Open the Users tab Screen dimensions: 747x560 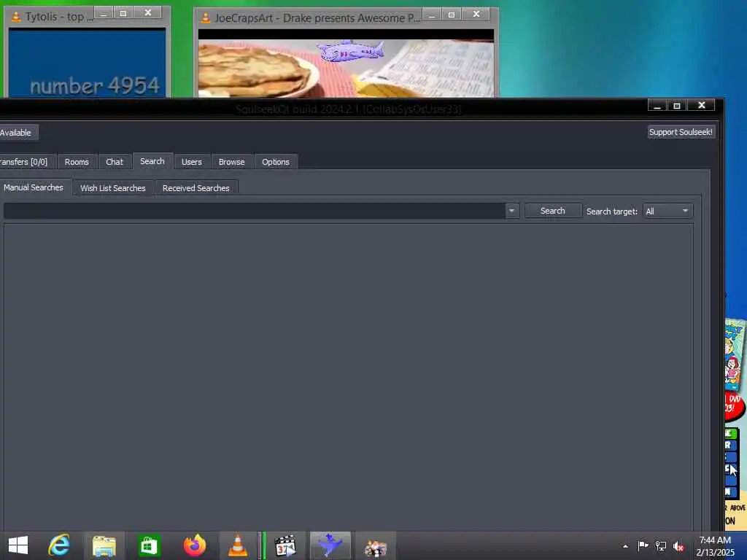[x=192, y=162]
